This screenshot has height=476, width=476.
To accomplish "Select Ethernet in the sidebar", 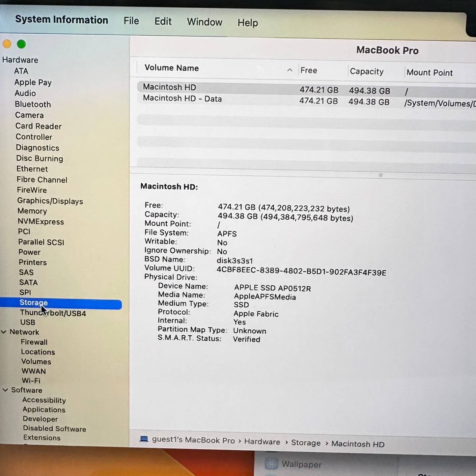I will coord(32,169).
